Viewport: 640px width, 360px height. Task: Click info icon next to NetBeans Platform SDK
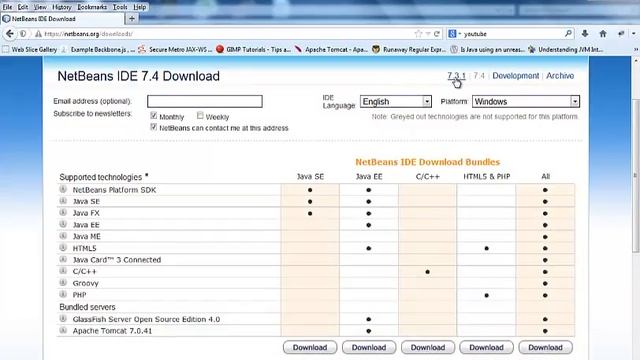tap(63, 189)
